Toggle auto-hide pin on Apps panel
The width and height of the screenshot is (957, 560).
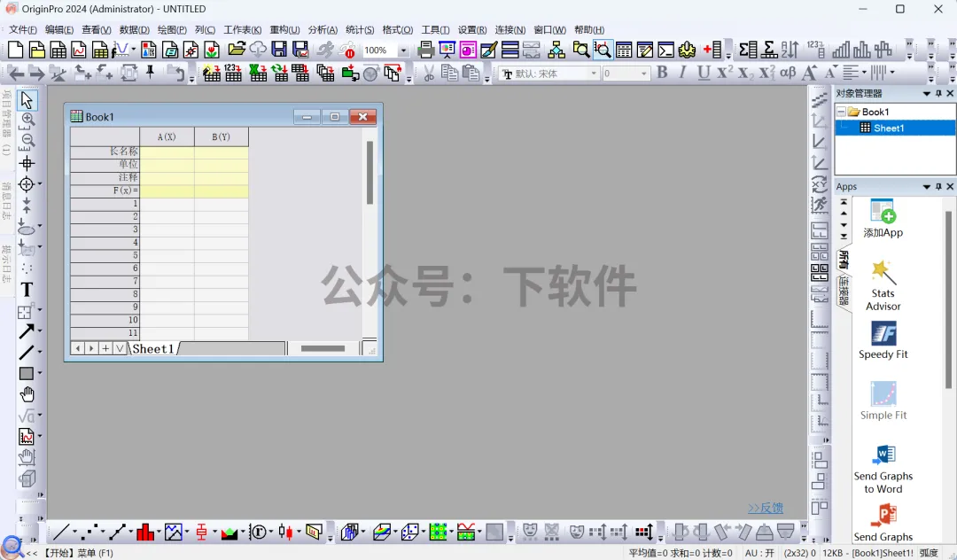[938, 187]
